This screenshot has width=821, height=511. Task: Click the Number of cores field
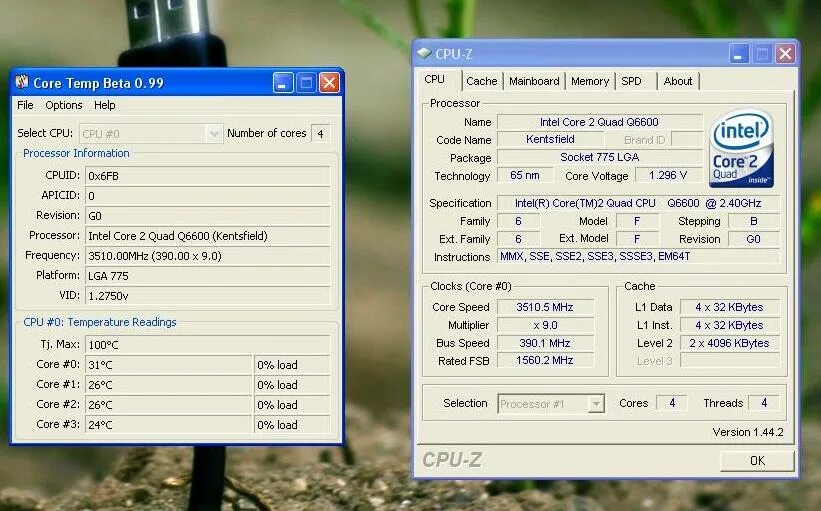click(x=321, y=134)
